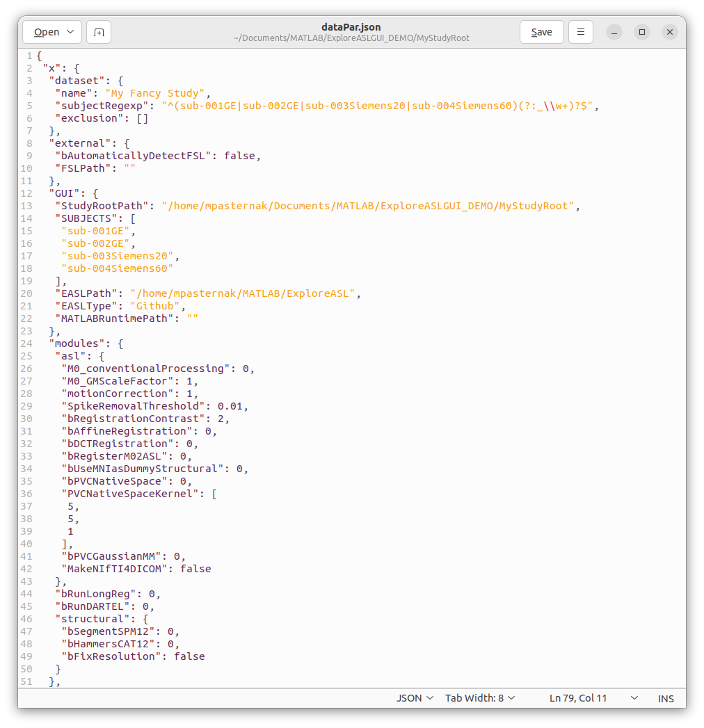Click the subjectRegexp pattern string
The image size is (704, 728).
[x=378, y=106]
